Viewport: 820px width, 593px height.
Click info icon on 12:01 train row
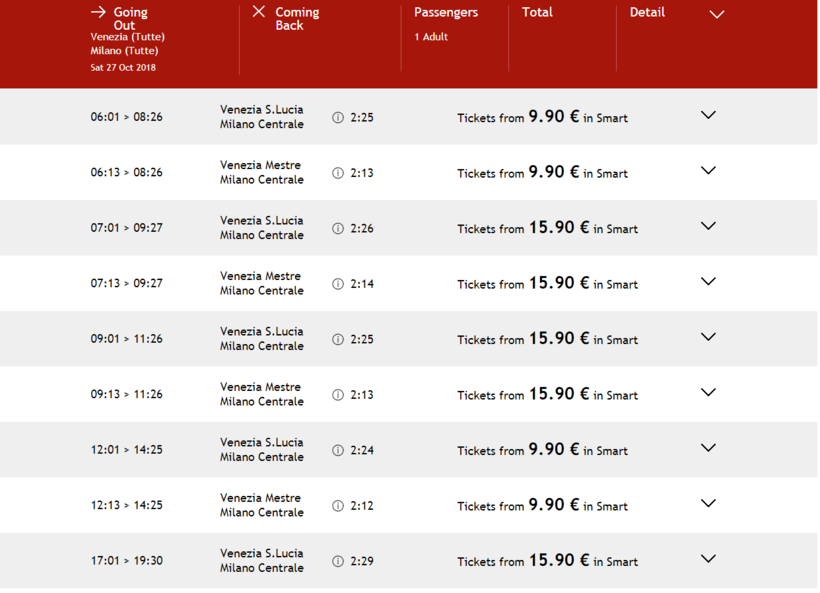pyautogui.click(x=338, y=451)
